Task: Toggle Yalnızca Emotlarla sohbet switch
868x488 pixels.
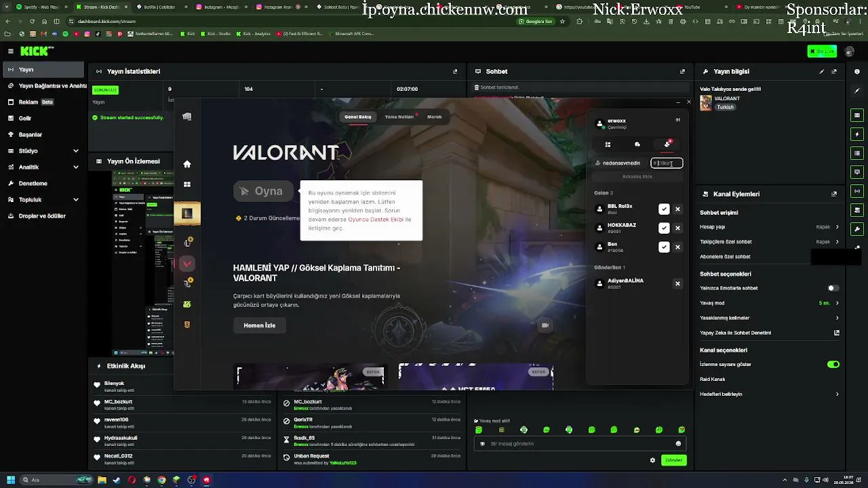Action: (833, 288)
